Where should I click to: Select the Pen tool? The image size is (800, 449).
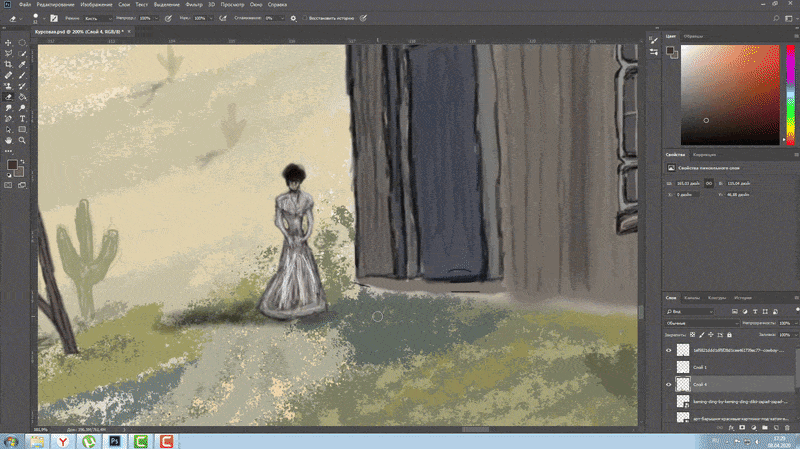[8, 119]
